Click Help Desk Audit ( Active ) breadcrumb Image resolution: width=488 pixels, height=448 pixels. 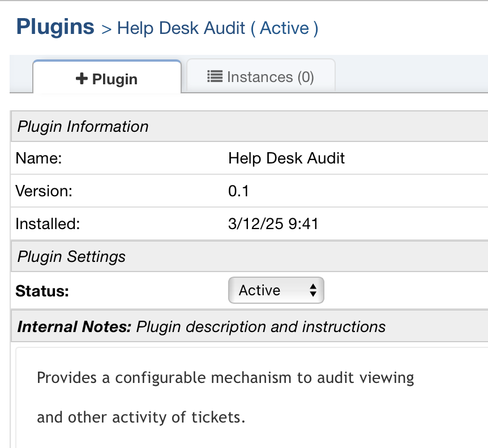[217, 28]
